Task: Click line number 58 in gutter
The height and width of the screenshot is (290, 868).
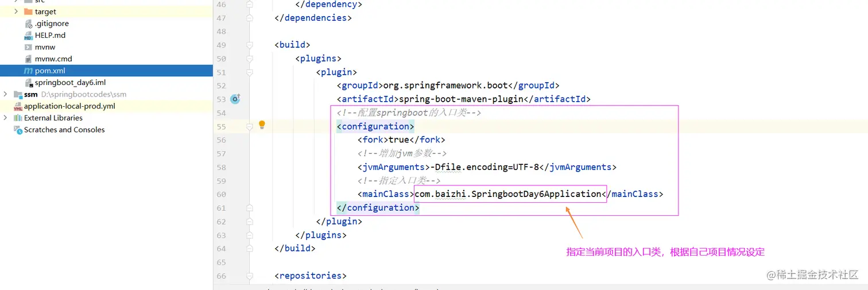Action: 222,167
